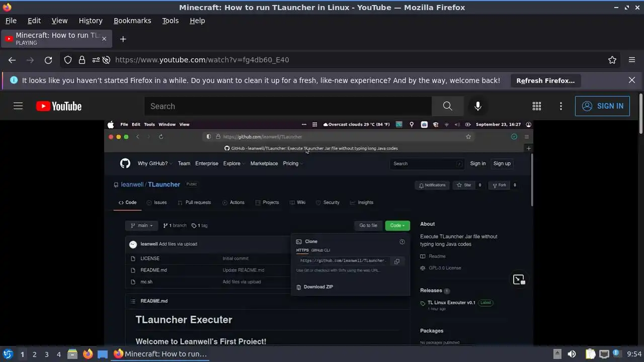Open the History menu

pos(91,21)
